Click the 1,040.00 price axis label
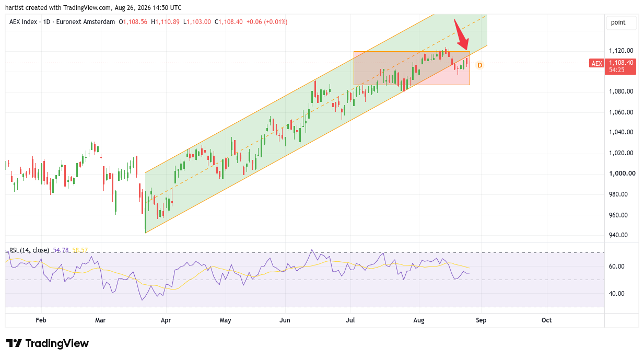 621,132
